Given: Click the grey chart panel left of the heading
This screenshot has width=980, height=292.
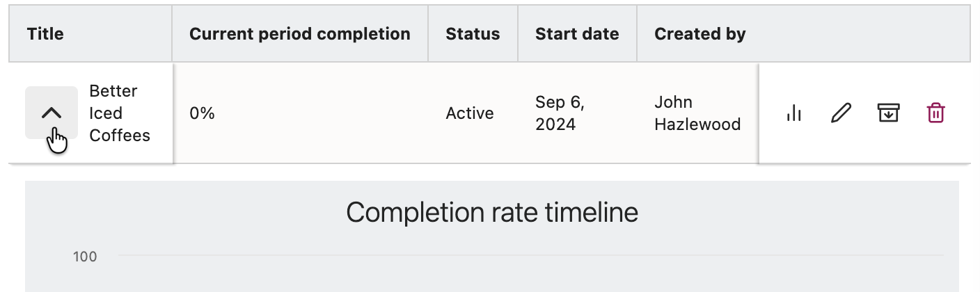Looking at the screenshot, I should [x=174, y=212].
